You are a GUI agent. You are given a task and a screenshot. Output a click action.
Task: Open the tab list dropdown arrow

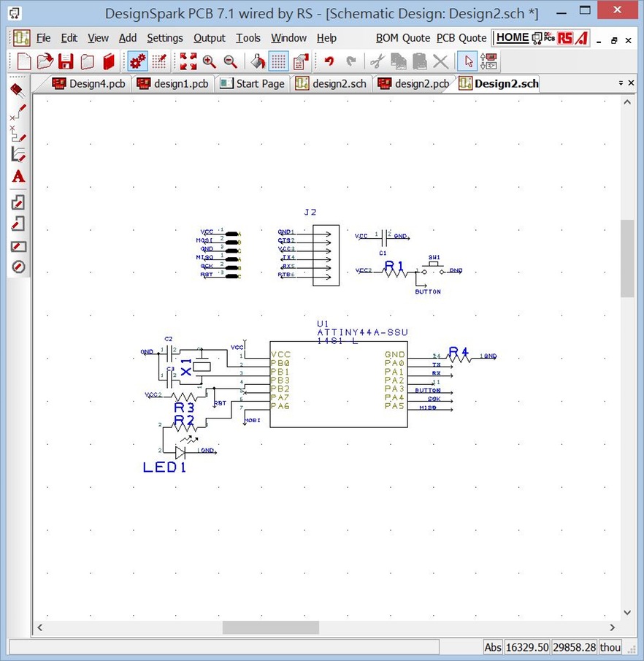tap(621, 83)
